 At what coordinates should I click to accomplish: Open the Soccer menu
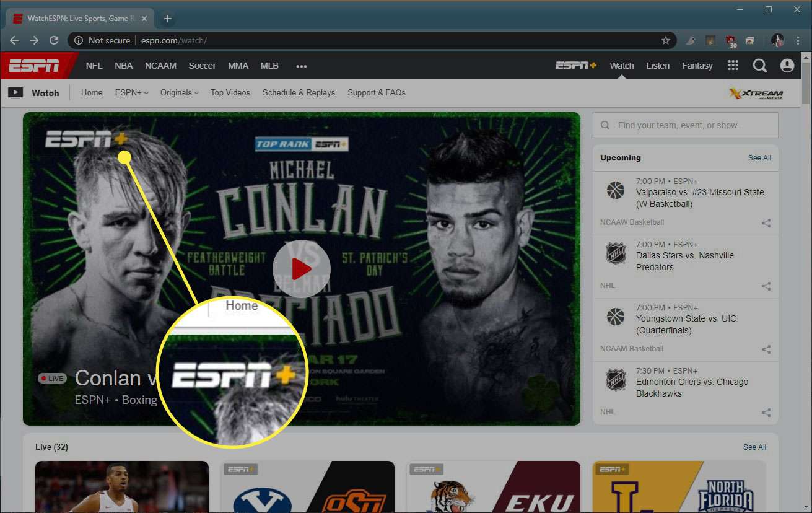[x=203, y=66]
